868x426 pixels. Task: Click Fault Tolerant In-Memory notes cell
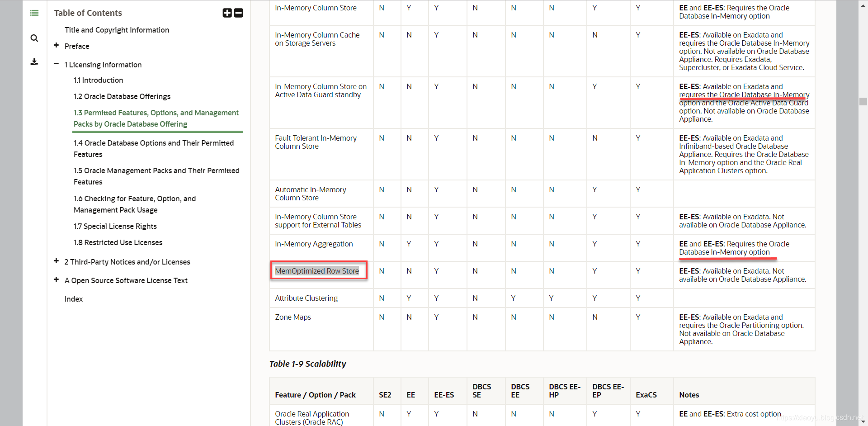tap(744, 154)
